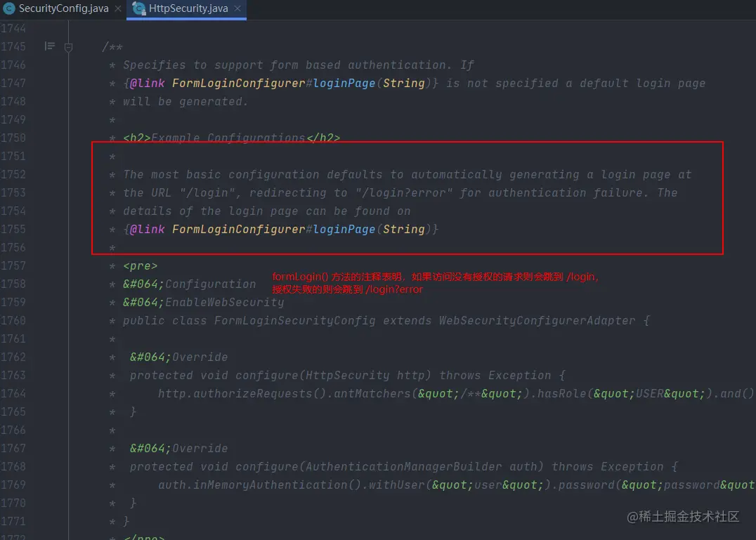Click the <pre> tag on line 1757
The height and width of the screenshot is (540, 756).
141,266
